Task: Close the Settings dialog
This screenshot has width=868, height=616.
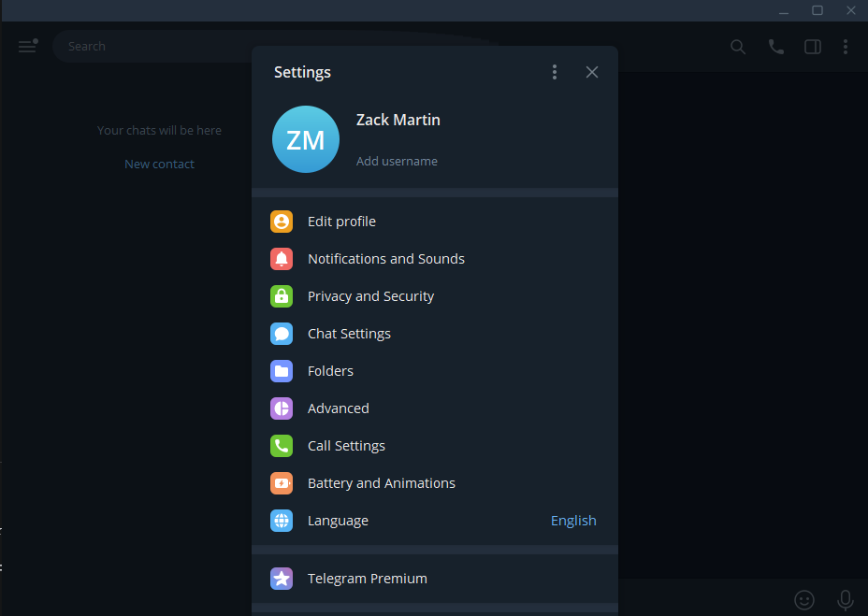Action: [592, 72]
